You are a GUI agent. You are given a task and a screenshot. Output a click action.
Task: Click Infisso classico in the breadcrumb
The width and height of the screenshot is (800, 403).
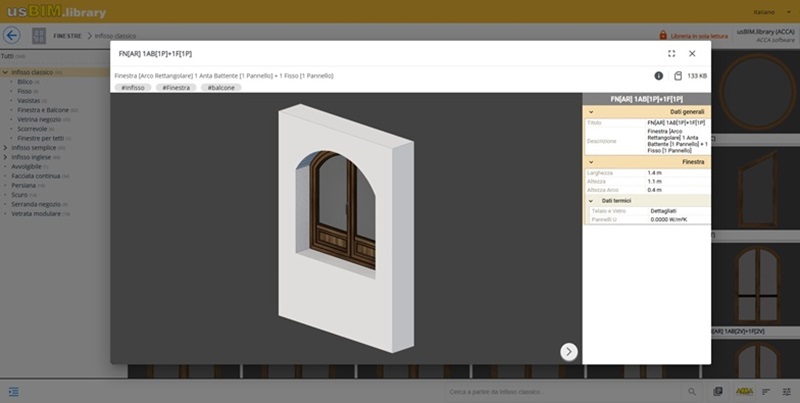(x=115, y=36)
